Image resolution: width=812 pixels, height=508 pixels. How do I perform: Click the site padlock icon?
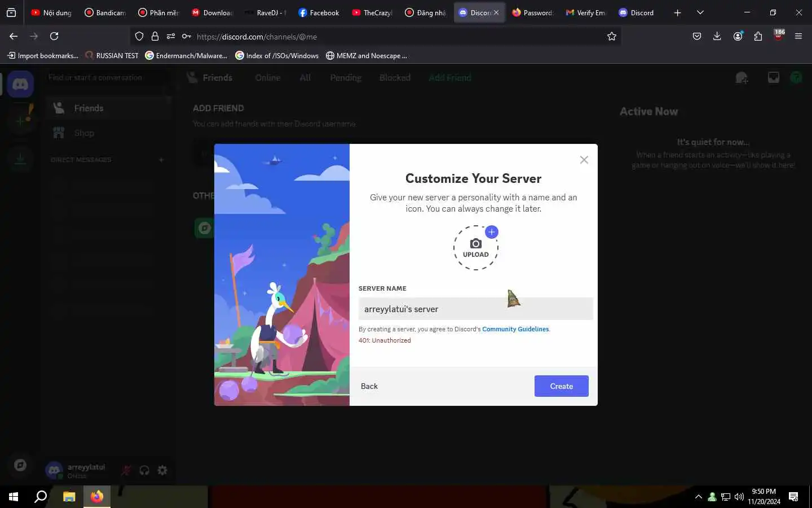[x=155, y=36]
